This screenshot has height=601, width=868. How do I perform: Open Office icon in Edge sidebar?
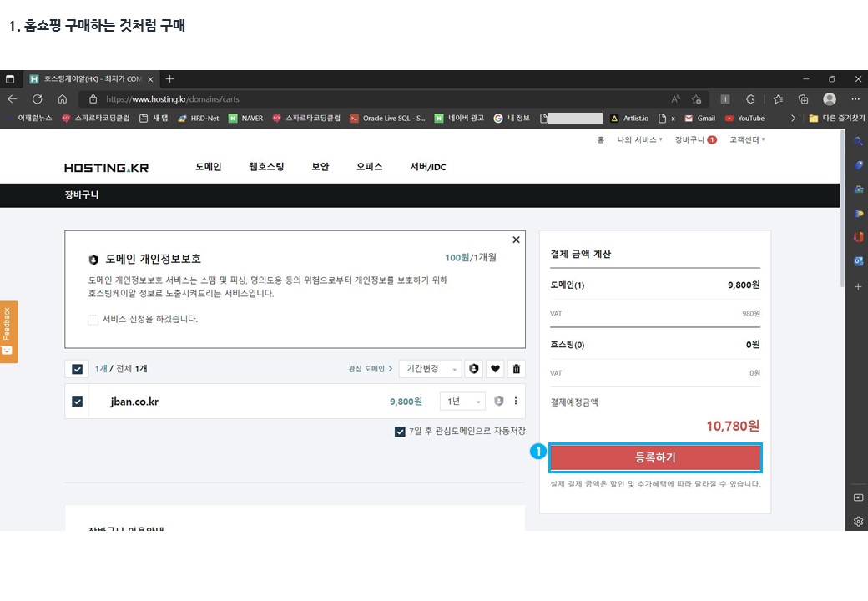click(858, 237)
